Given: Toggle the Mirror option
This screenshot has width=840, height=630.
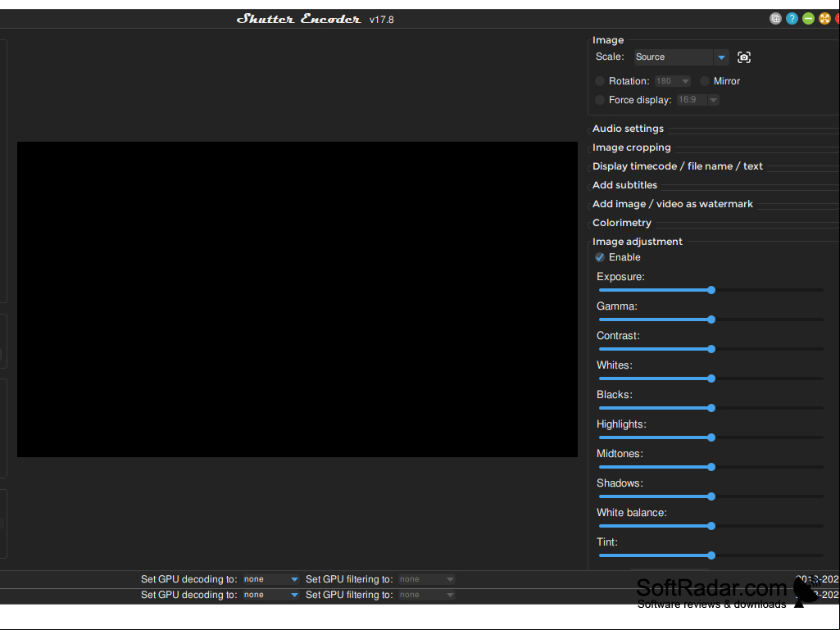Looking at the screenshot, I should 705,81.
